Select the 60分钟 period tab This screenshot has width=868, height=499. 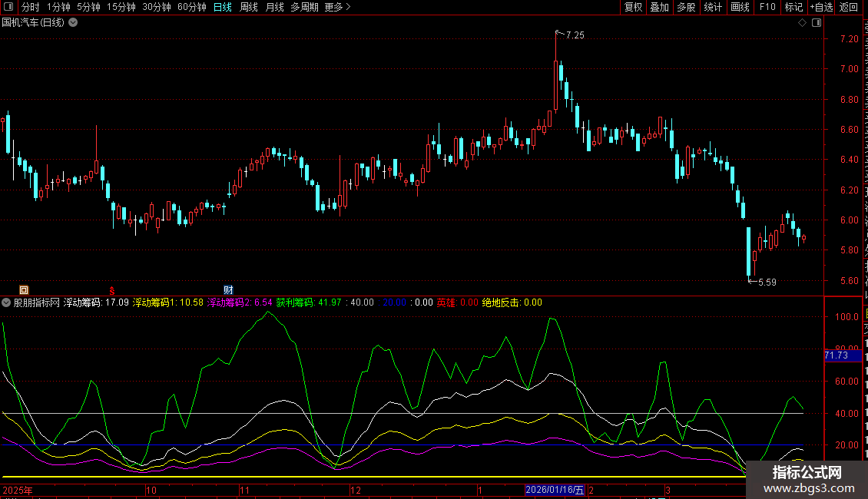[191, 8]
